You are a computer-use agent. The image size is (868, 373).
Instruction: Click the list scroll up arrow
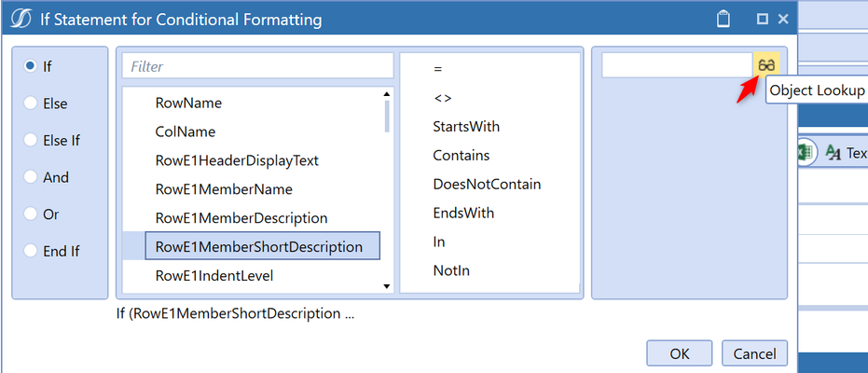click(386, 94)
